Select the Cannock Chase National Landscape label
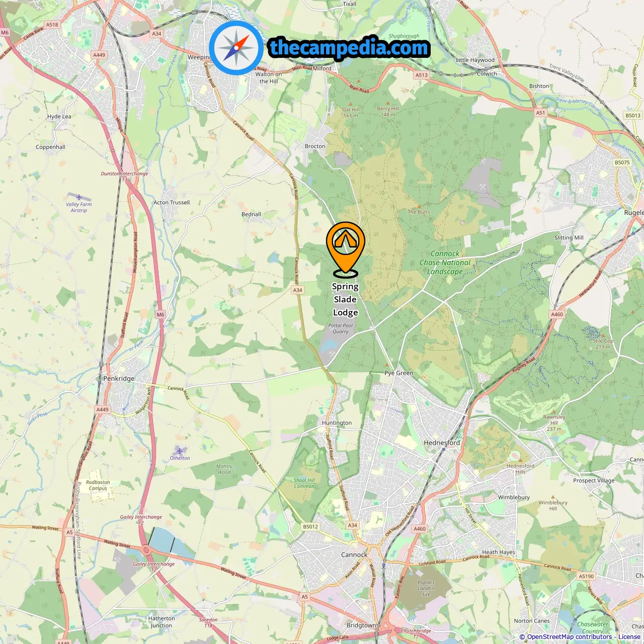 click(445, 263)
